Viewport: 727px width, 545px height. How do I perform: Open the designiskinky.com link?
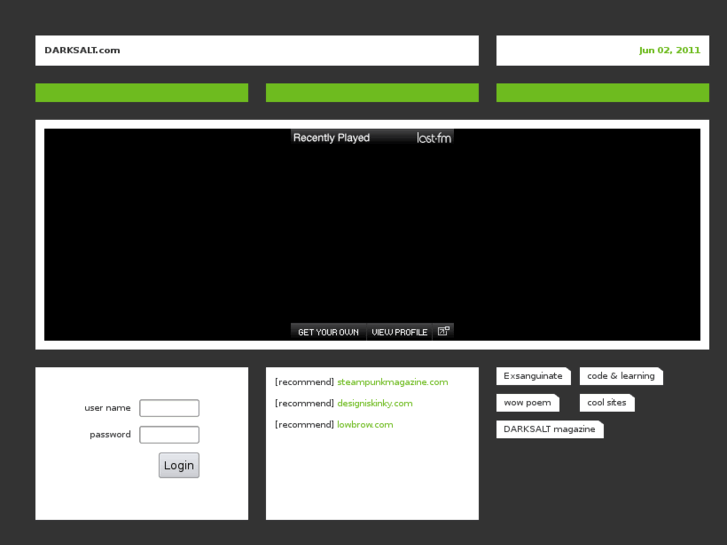tap(375, 404)
